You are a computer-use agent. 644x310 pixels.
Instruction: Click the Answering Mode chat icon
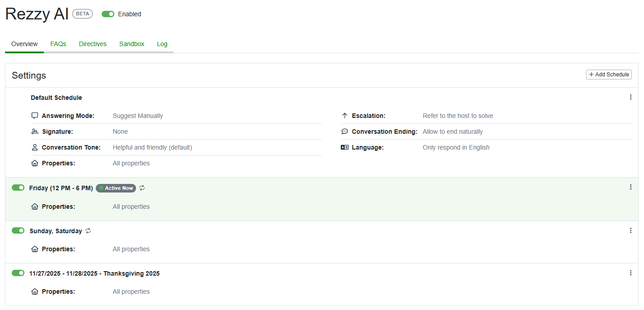click(x=35, y=115)
